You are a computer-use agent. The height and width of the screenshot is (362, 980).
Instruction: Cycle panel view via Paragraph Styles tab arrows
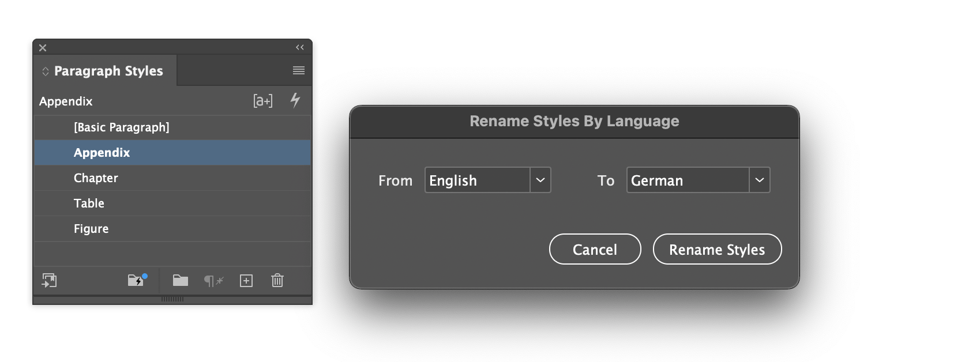click(45, 71)
